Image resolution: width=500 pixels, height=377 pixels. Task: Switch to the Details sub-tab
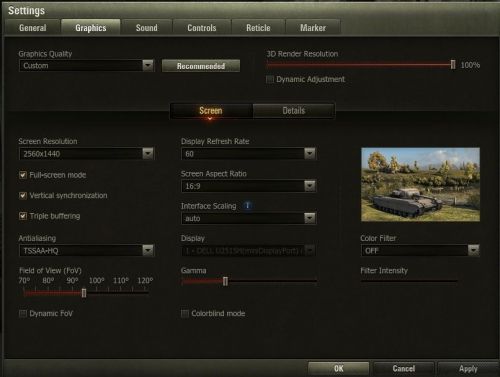294,111
